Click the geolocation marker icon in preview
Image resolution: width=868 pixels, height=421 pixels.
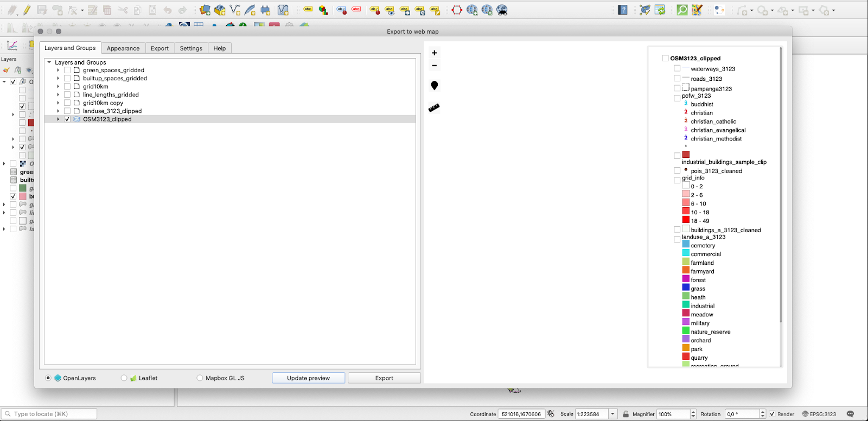coord(434,86)
